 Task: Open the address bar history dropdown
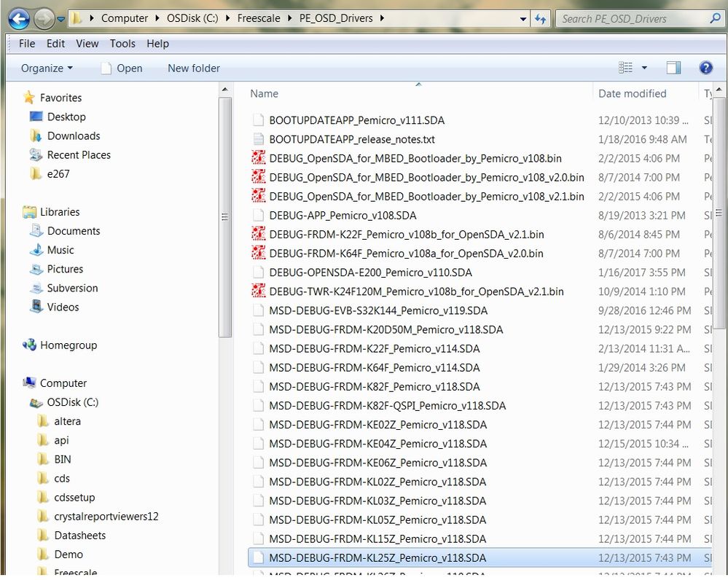click(522, 19)
